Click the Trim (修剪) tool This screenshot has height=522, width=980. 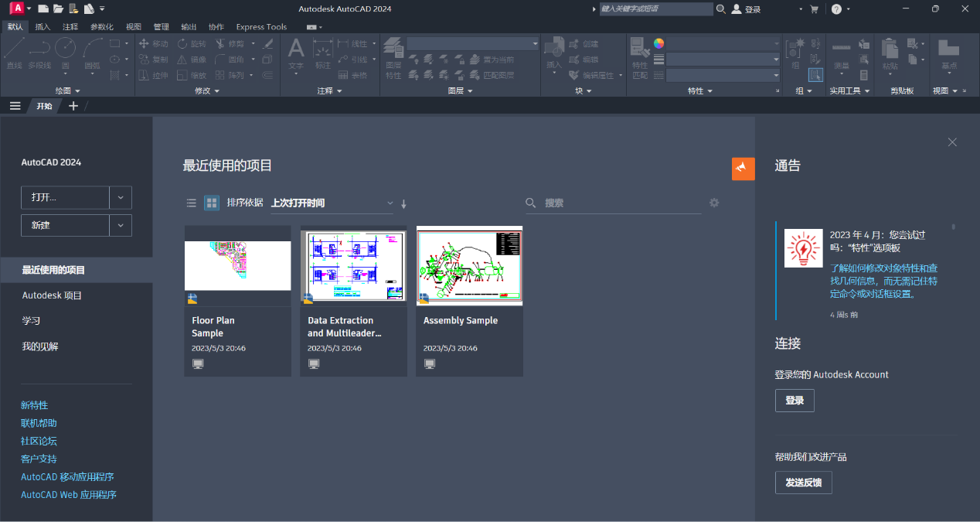coord(230,44)
